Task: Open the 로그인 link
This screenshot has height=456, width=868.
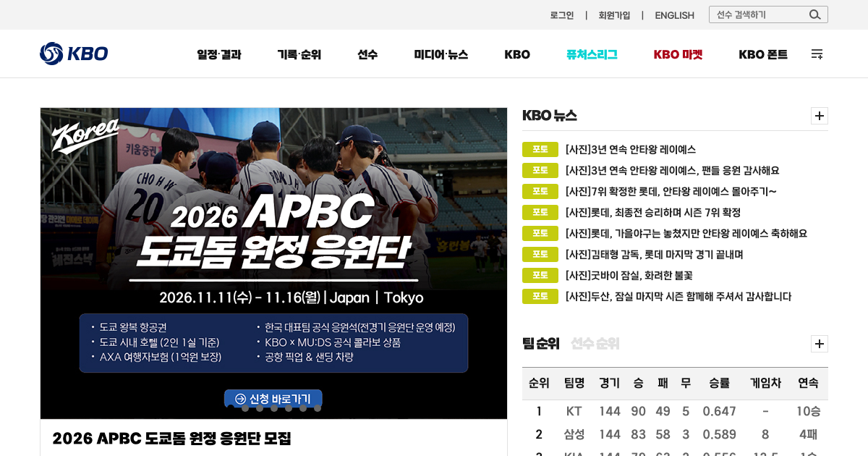Action: [562, 15]
